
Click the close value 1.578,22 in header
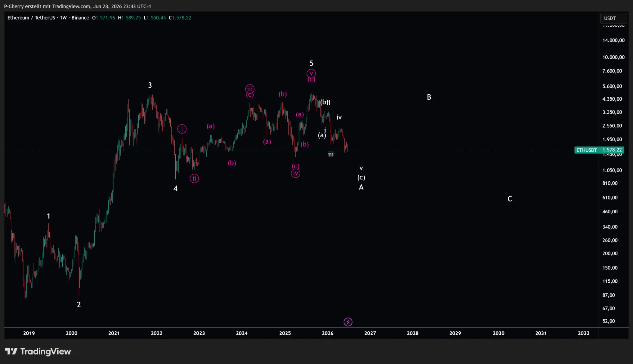coord(181,18)
